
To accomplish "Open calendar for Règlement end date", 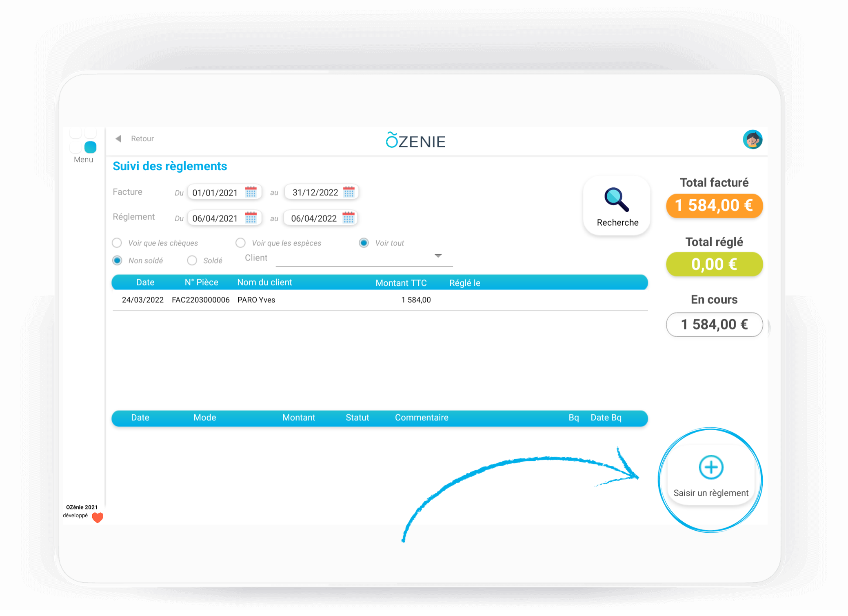I will point(348,218).
